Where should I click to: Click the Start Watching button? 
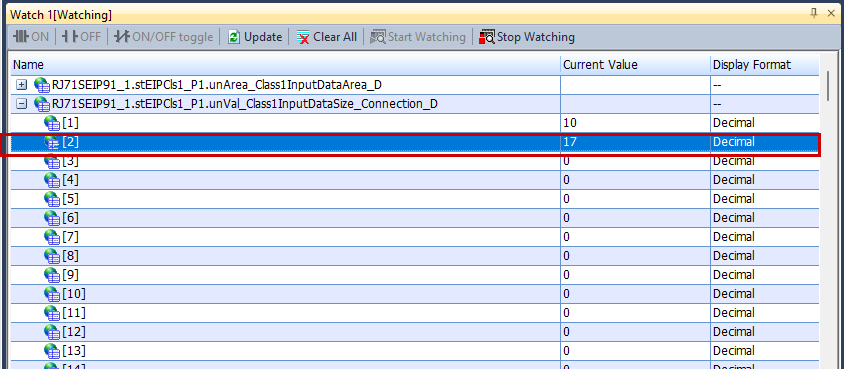tap(418, 37)
